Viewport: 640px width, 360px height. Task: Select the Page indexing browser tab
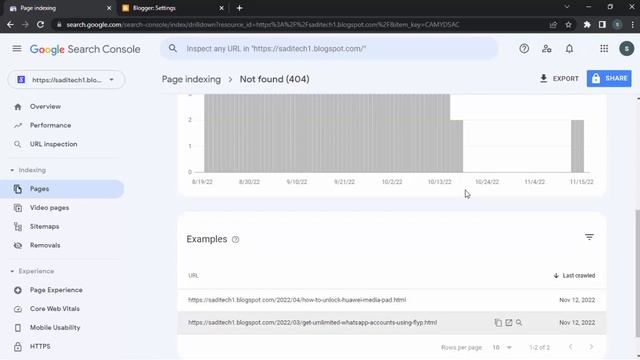[60, 8]
